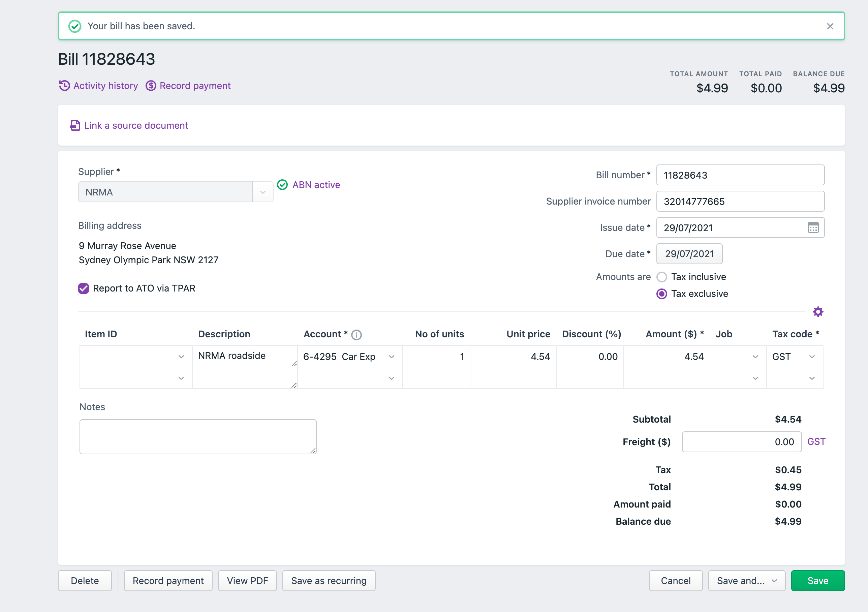Open the Issue date calendar picker
This screenshot has height=612, width=868.
coord(813,227)
